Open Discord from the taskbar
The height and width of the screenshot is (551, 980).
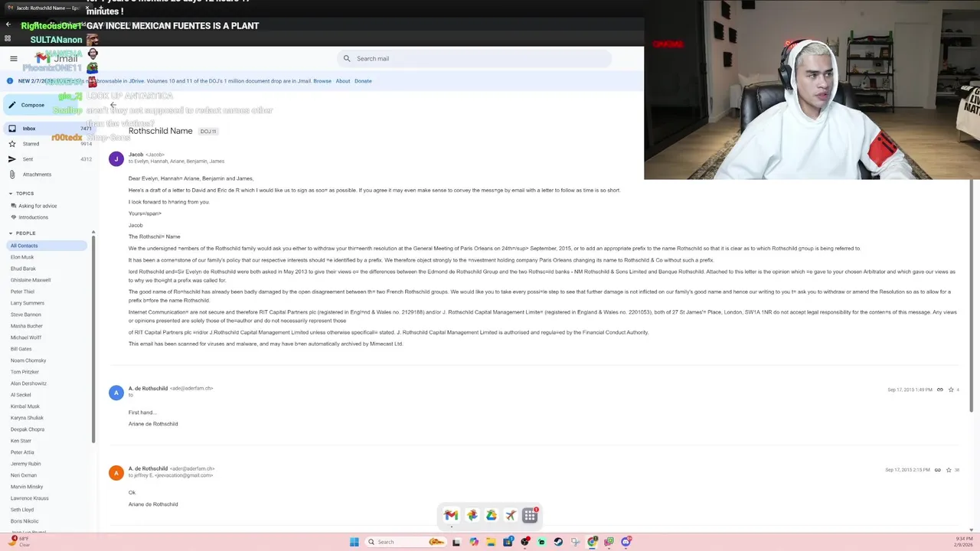626,542
